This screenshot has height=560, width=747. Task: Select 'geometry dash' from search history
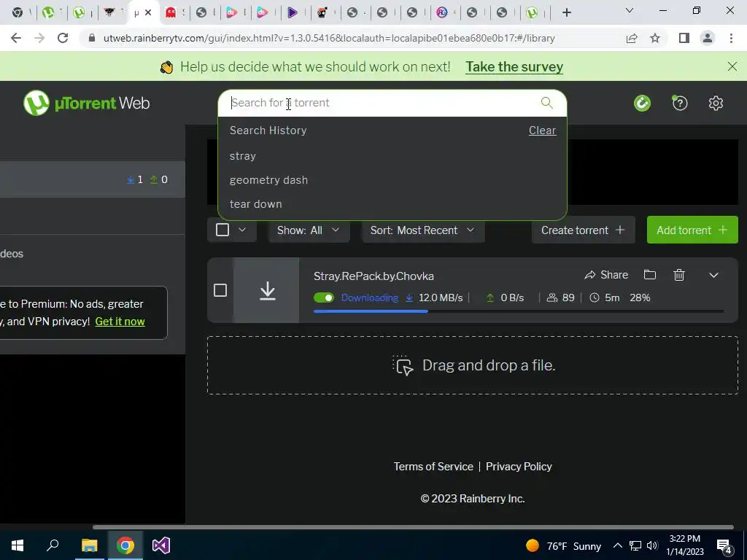(268, 180)
